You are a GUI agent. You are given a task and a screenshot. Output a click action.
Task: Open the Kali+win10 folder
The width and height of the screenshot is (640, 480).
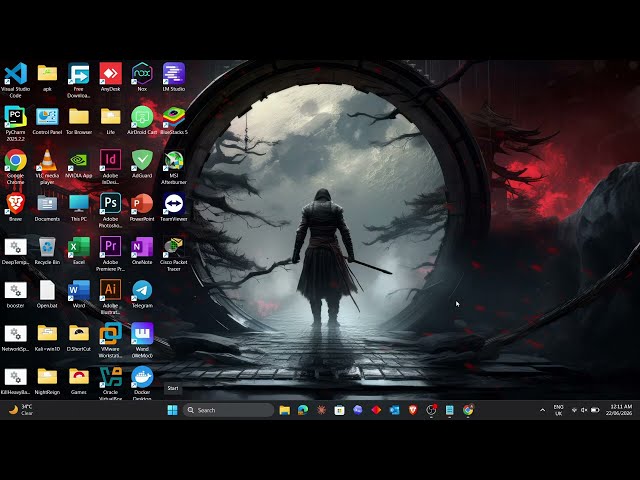pos(47,337)
